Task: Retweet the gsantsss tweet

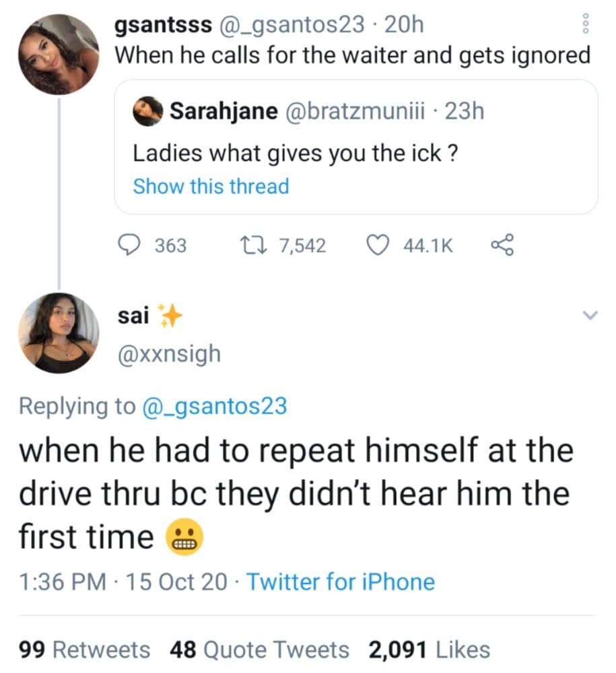Action: tap(254, 245)
